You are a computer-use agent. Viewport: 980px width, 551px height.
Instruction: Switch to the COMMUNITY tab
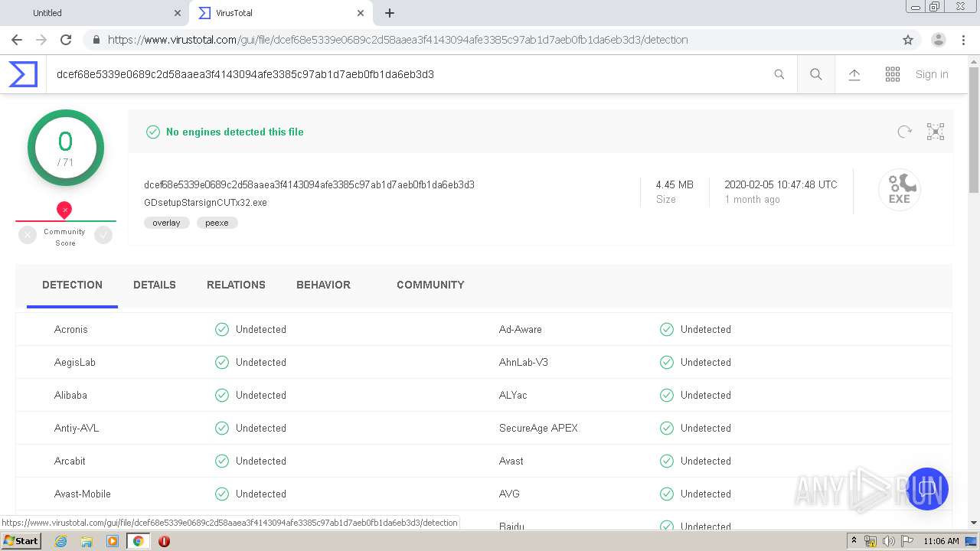tap(430, 285)
